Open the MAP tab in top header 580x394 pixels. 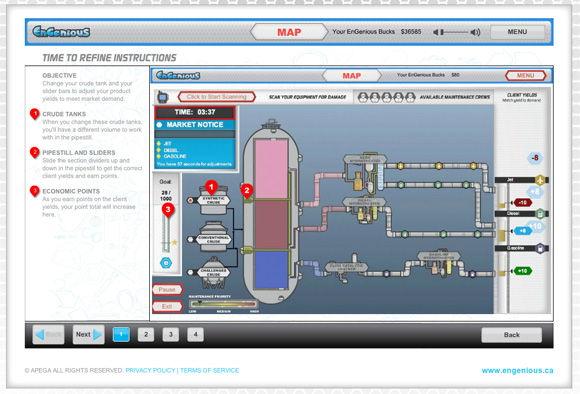tap(289, 32)
